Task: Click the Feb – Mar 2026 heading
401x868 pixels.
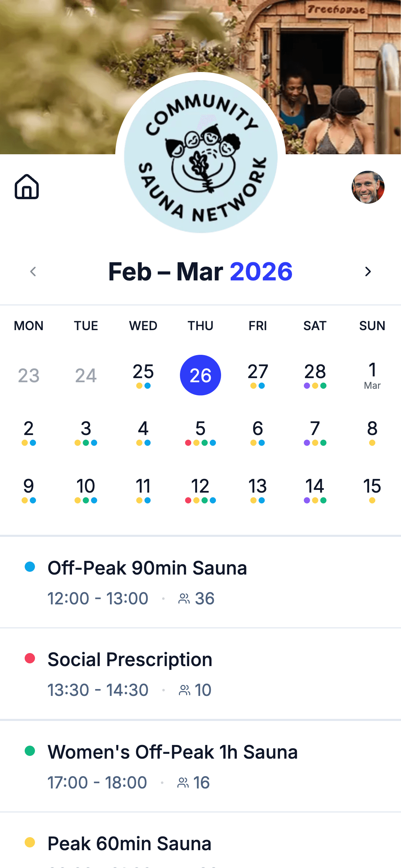Action: pos(200,272)
